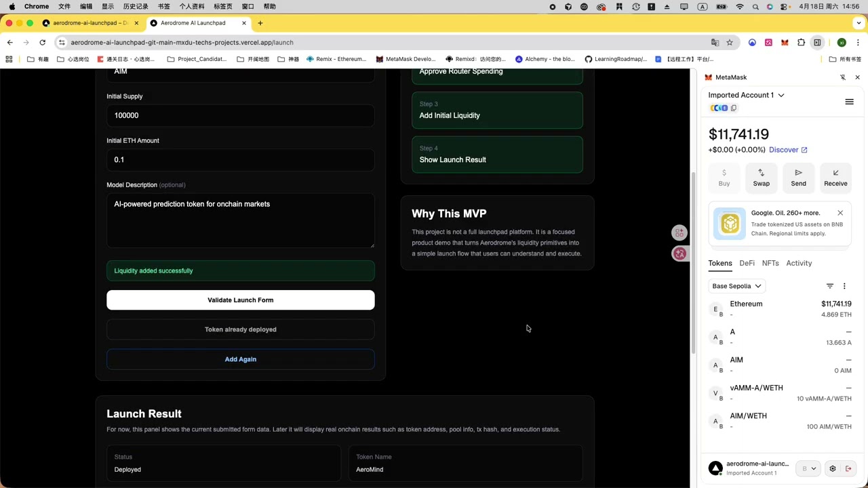Open Discover link in MetaMask
This screenshot has width=868, height=488.
(x=788, y=150)
